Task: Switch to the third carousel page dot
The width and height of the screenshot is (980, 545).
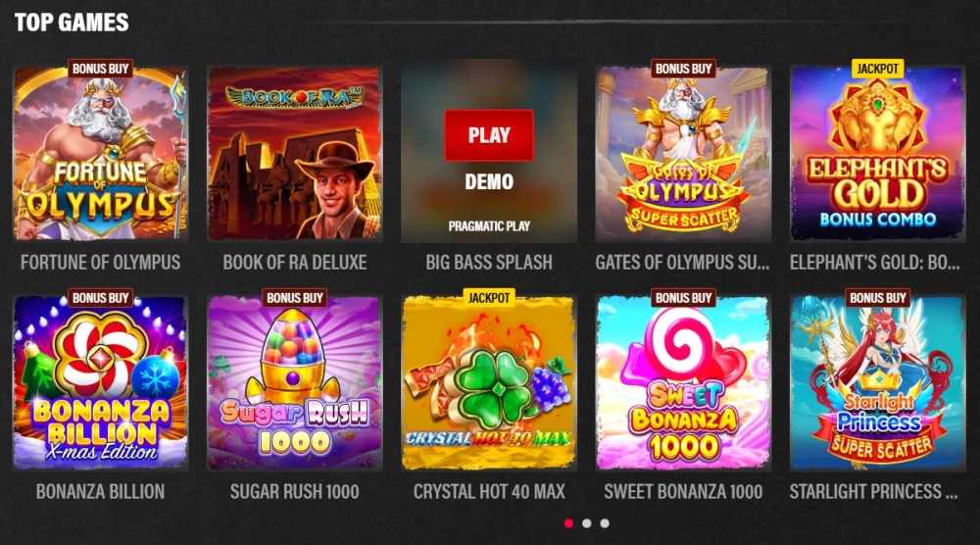Action: coord(605,523)
